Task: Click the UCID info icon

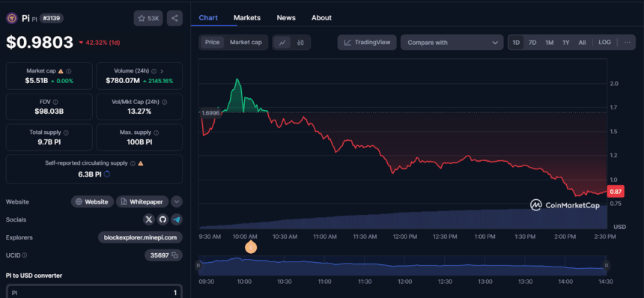Action: click(24, 255)
